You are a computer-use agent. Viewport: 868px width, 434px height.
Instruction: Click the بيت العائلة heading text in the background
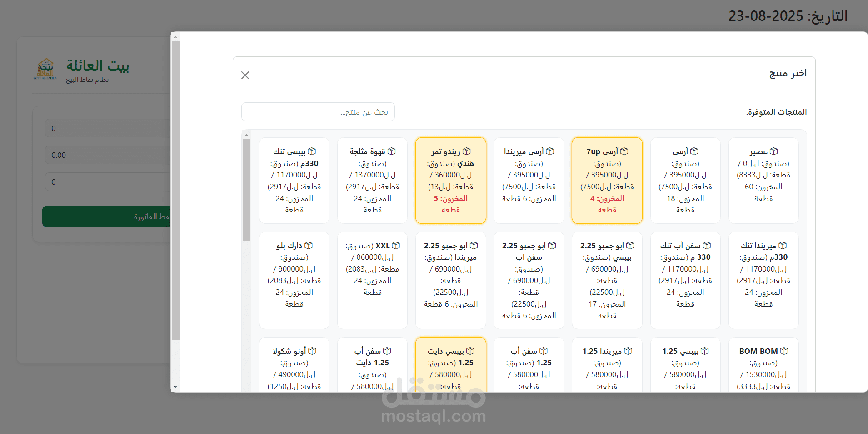click(98, 66)
